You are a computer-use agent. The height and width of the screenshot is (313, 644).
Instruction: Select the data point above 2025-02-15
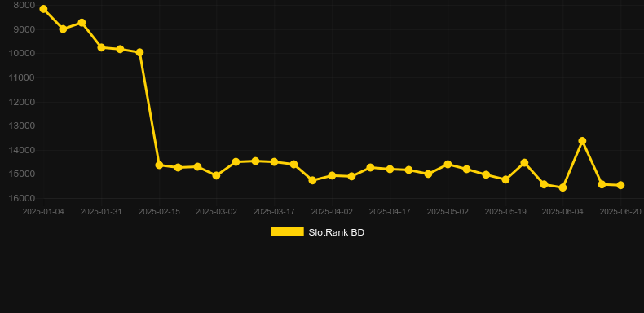pyautogui.click(x=159, y=165)
